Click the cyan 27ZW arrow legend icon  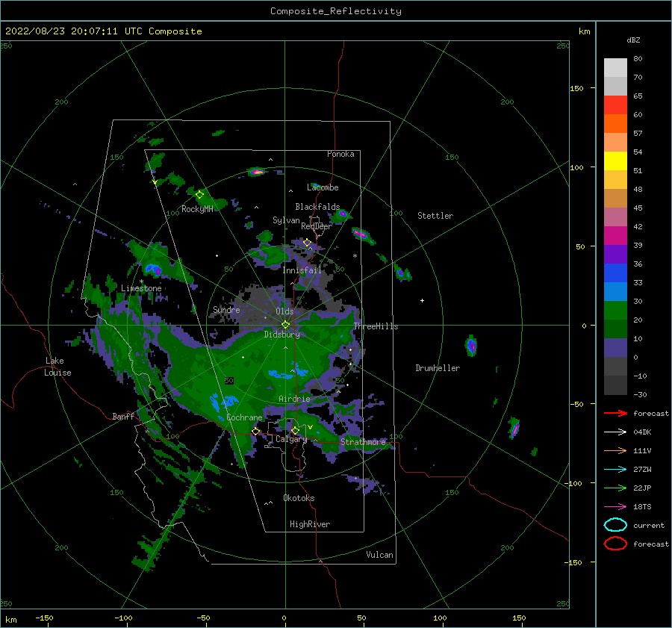pos(615,470)
